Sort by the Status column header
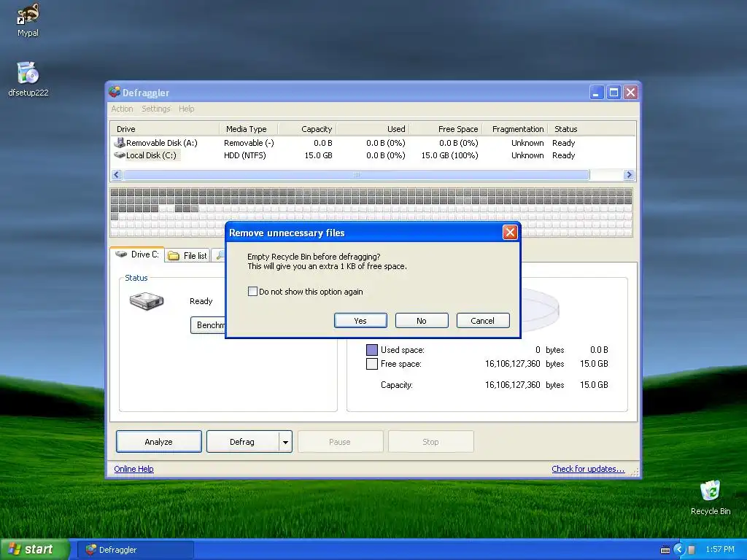This screenshot has width=747, height=560. (592, 129)
